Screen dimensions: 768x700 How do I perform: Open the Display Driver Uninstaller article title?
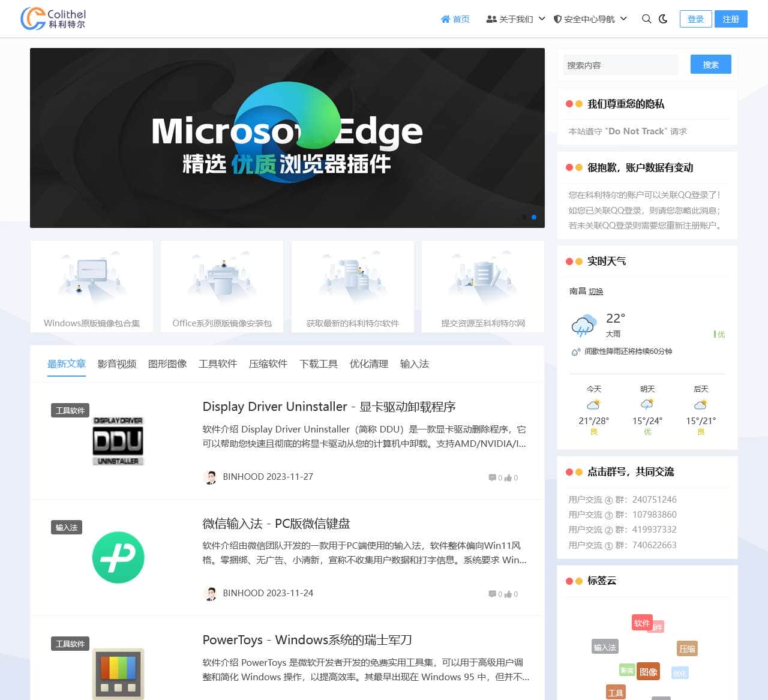[329, 407]
